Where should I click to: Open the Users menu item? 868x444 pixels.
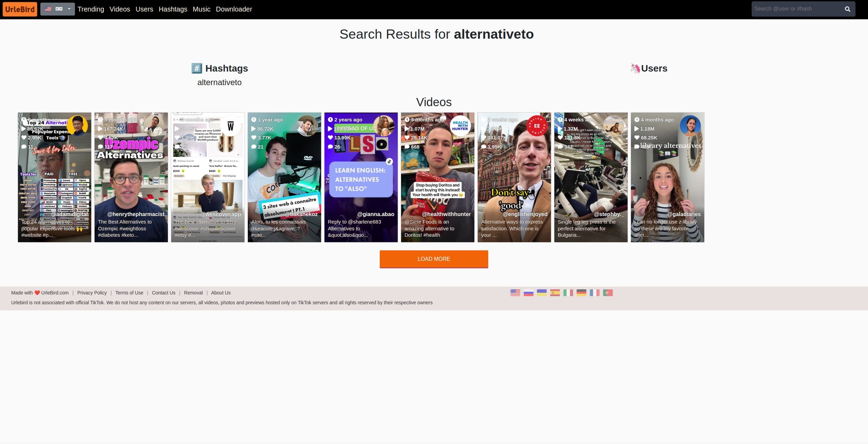point(144,9)
